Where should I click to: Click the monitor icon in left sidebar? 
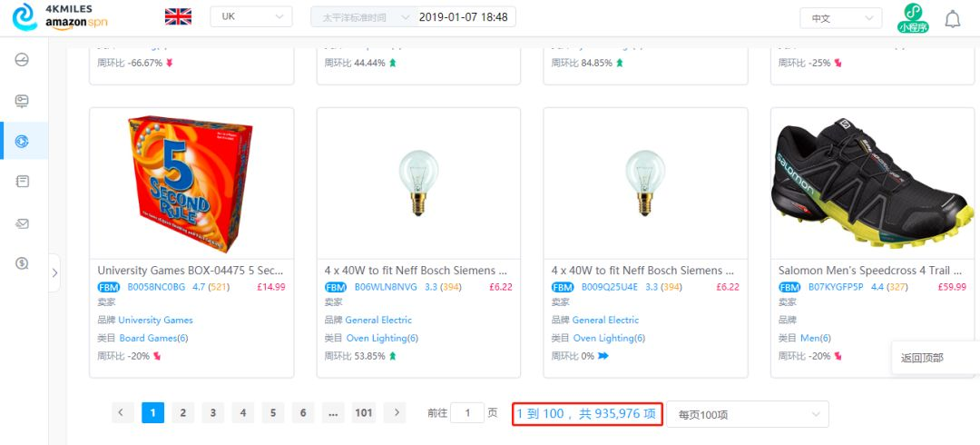pyautogui.click(x=22, y=101)
